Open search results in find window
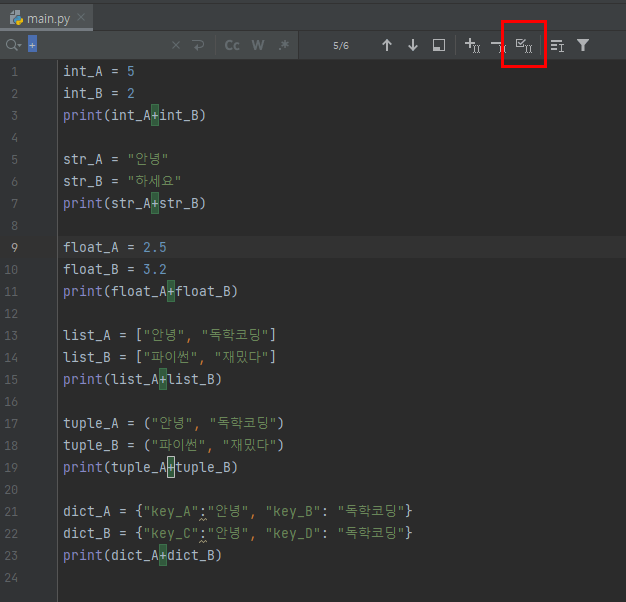Screen dimensions: 626x602 point(439,45)
